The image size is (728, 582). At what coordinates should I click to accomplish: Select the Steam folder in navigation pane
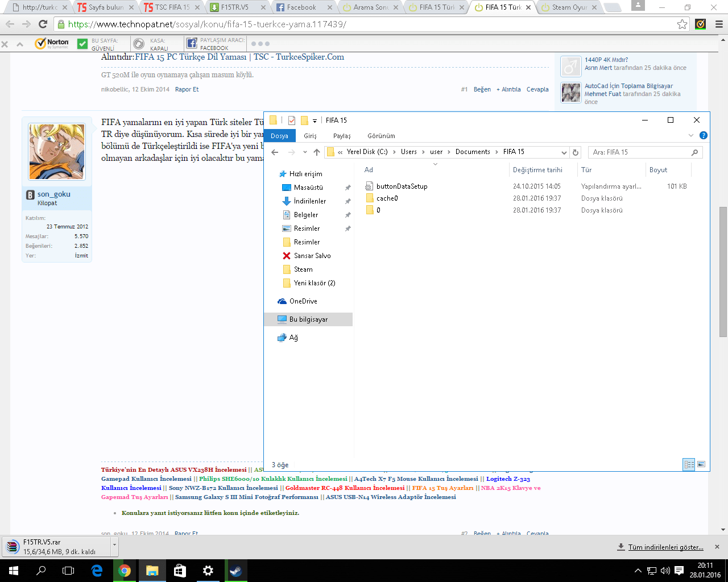click(303, 269)
